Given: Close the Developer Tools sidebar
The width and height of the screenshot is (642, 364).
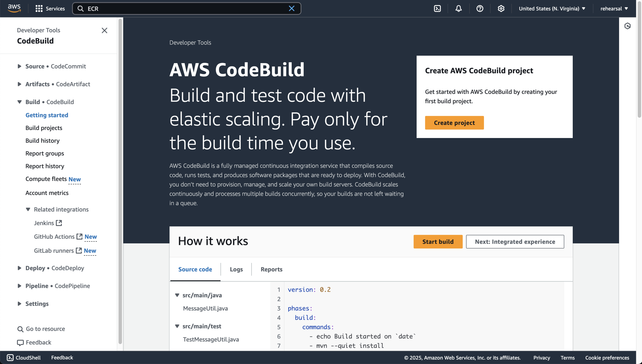Looking at the screenshot, I should coord(104,30).
